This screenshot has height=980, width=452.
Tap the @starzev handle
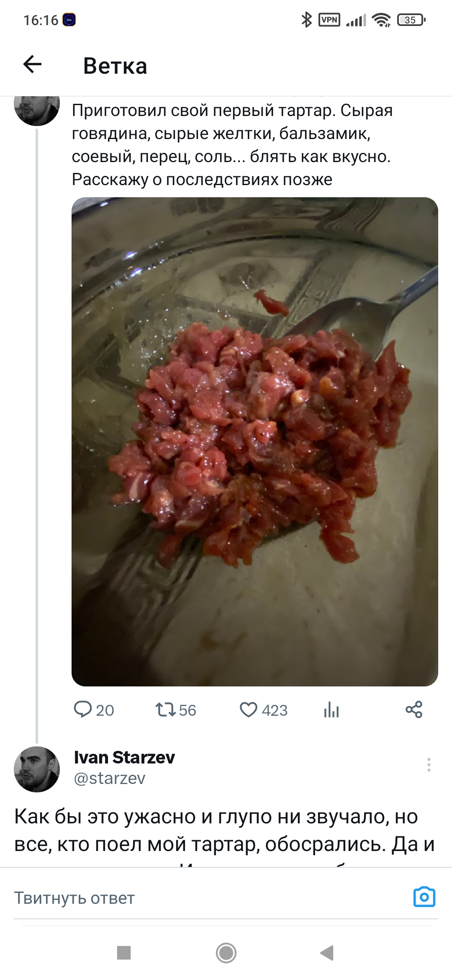pyautogui.click(x=110, y=778)
